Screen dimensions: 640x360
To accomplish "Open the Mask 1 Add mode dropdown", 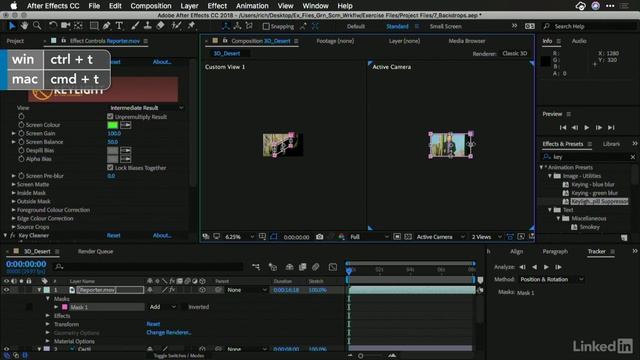I will click(x=162, y=307).
